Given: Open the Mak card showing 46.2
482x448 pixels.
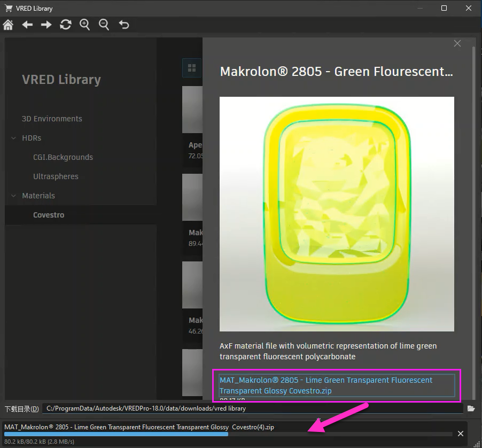Looking at the screenshot, I should [x=192, y=302].
